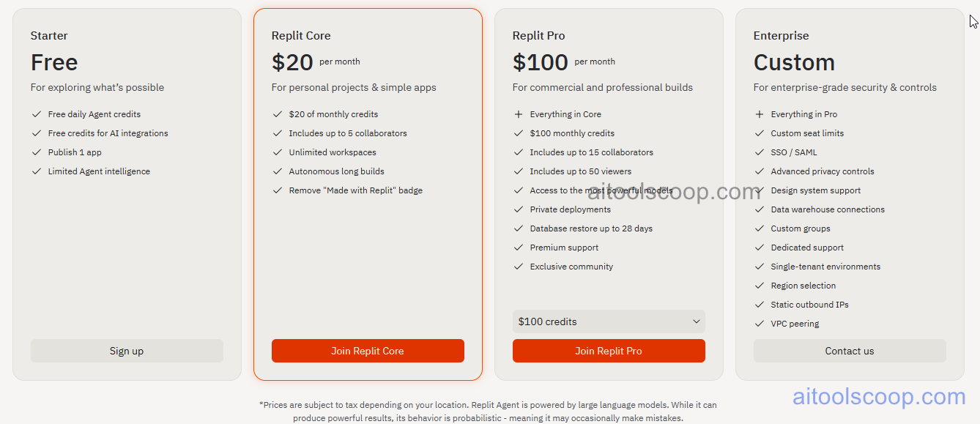
Task: Click the checkmark next to Private deployments
Action: (x=519, y=209)
